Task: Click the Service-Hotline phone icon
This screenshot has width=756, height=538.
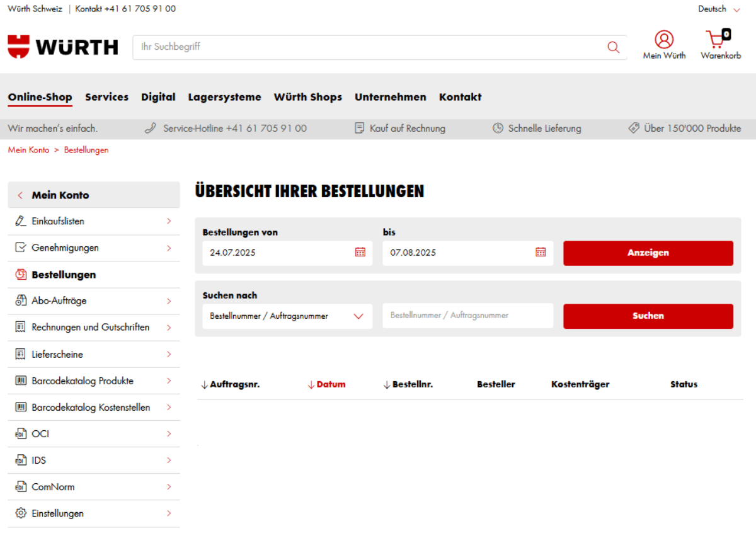Action: coord(150,129)
